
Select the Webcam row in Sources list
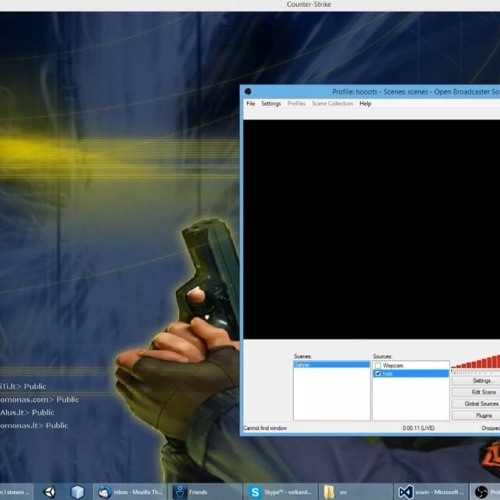point(411,366)
